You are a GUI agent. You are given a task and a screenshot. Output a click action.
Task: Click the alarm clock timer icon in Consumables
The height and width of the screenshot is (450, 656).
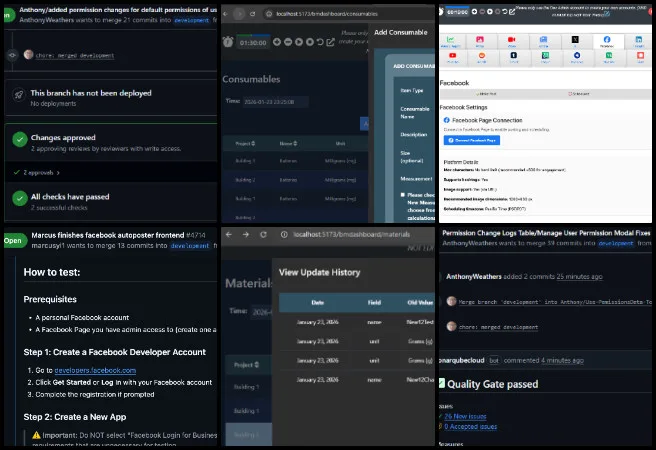[x=230, y=43]
